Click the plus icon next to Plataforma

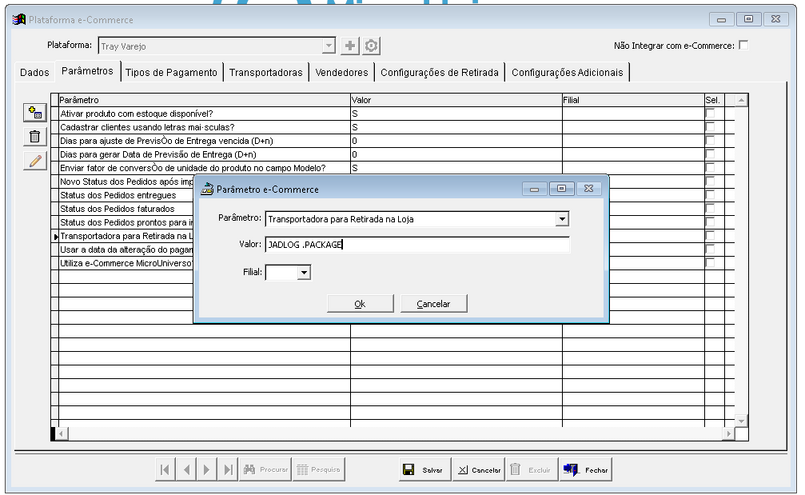click(350, 46)
